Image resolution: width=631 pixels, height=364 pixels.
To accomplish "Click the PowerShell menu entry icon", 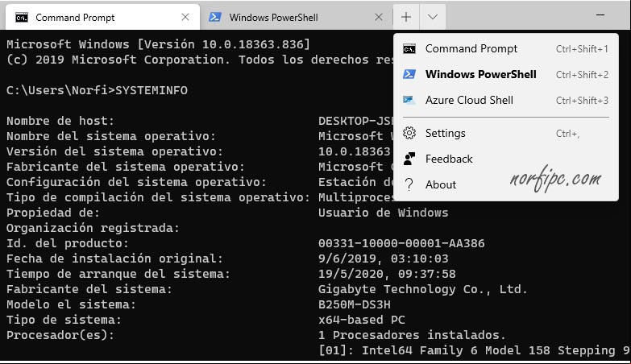I will pos(409,74).
